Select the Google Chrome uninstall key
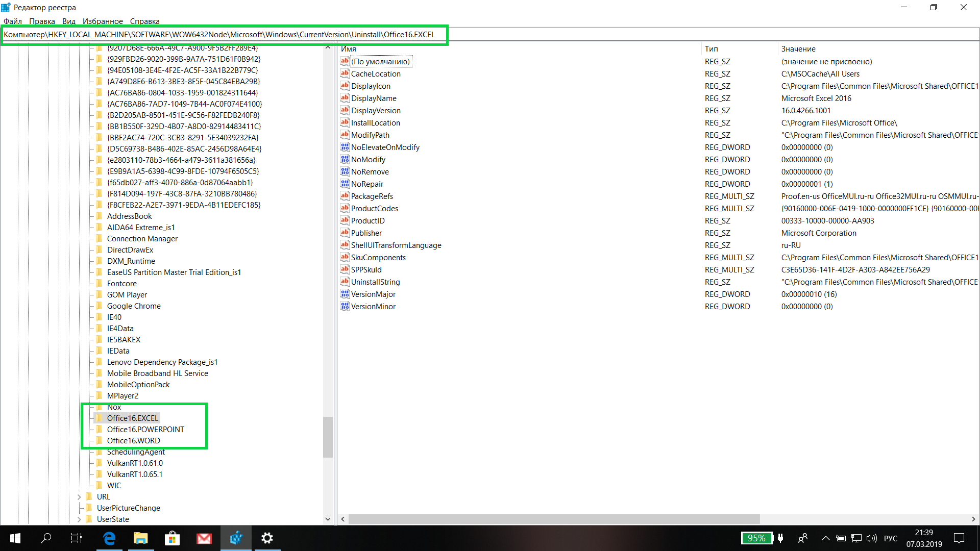980x551 pixels. point(134,306)
